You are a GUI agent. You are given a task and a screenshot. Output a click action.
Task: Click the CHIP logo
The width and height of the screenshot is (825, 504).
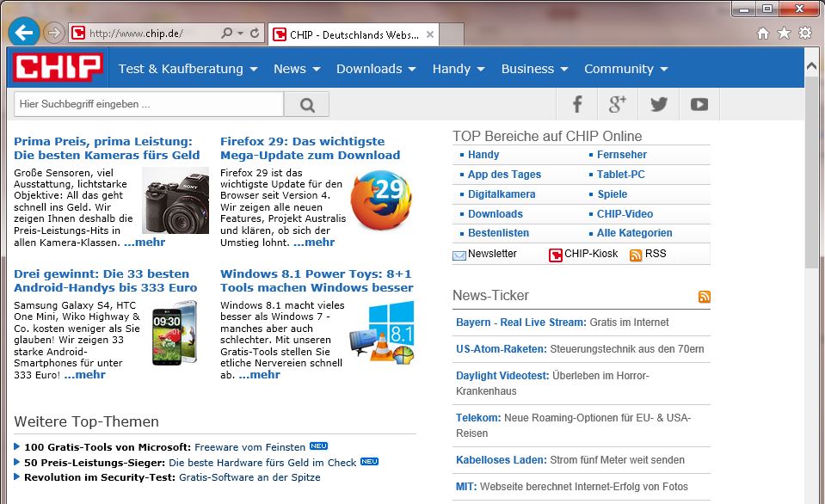tap(58, 67)
